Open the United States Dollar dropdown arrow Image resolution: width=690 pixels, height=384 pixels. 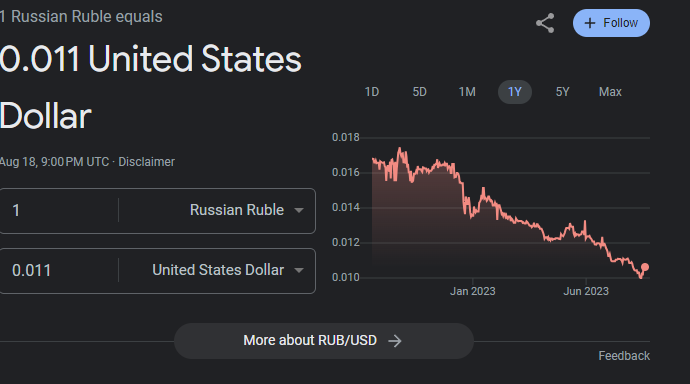point(299,270)
